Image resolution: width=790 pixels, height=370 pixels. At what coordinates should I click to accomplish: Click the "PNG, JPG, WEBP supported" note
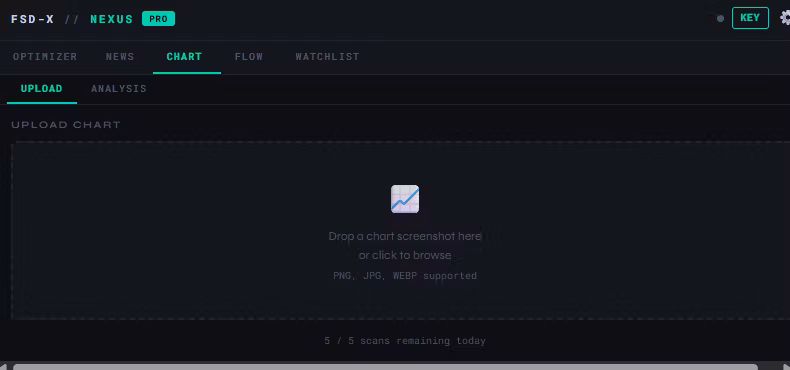[405, 276]
